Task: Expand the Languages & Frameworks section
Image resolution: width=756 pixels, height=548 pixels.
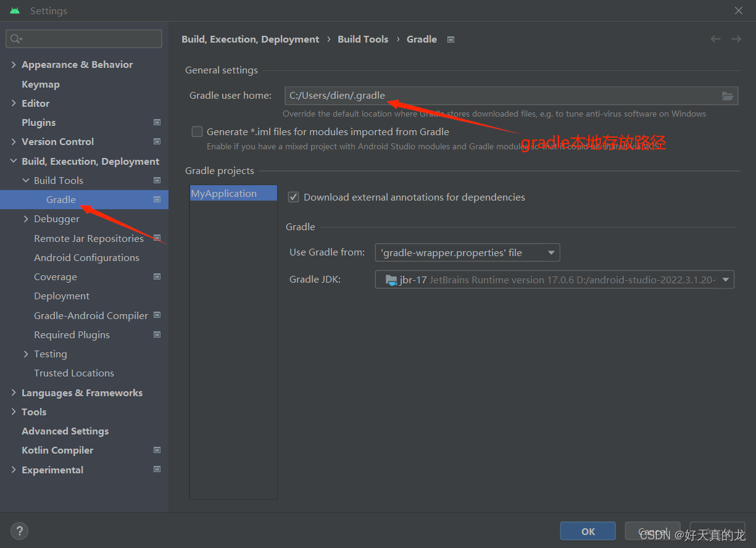Action: tap(14, 392)
